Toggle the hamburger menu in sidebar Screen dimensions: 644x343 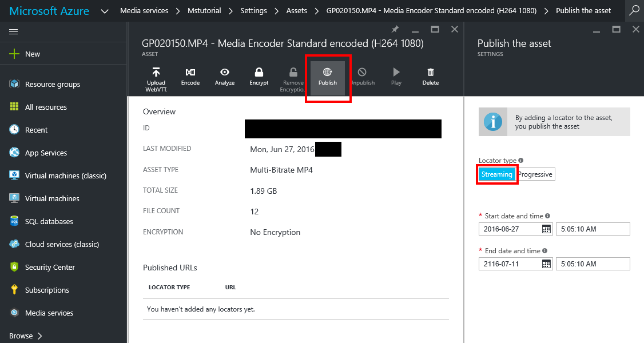click(14, 31)
